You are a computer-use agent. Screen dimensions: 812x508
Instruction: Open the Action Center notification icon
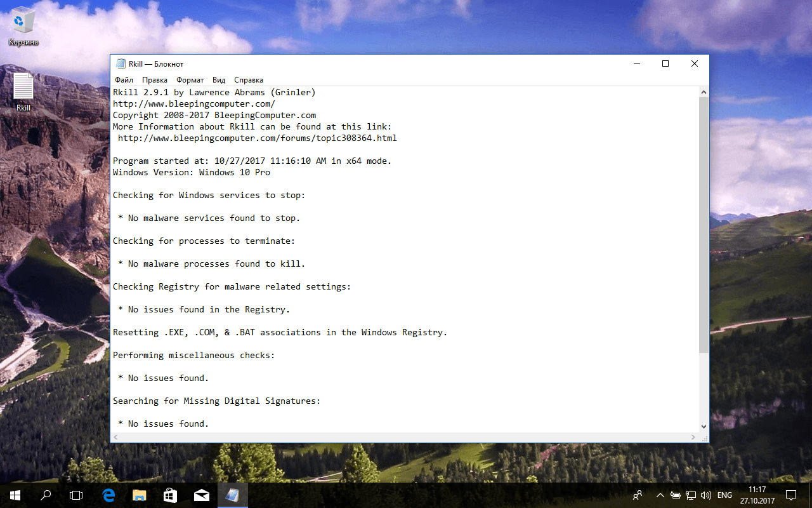791,495
